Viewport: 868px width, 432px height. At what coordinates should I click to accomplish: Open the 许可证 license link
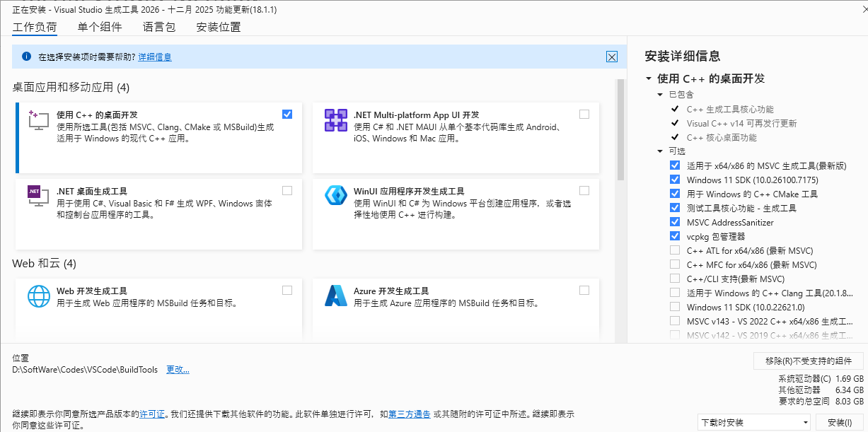click(x=152, y=414)
